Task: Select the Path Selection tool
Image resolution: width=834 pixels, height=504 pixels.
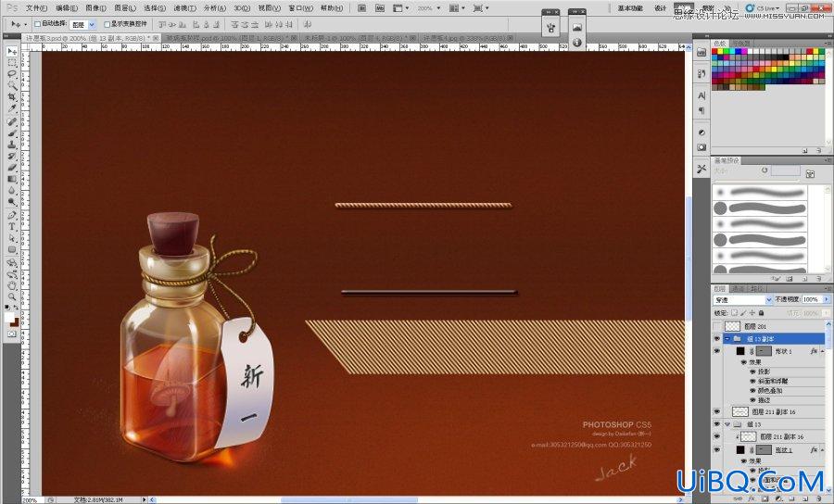Action: point(12,238)
